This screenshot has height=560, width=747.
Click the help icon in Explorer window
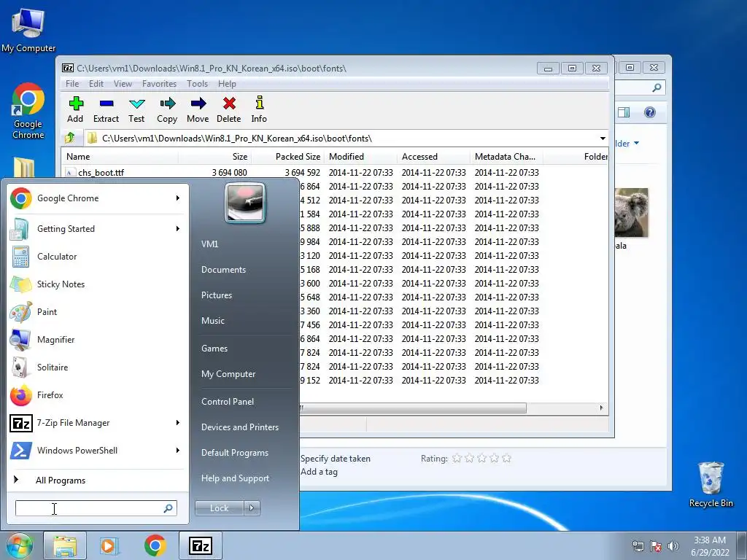650,112
